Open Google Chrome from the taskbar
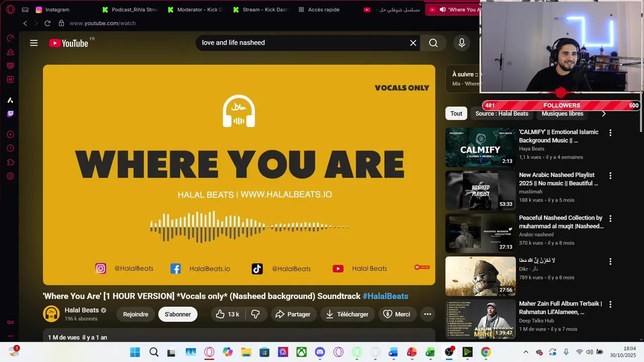The height and width of the screenshot is (362, 644). tap(486, 352)
